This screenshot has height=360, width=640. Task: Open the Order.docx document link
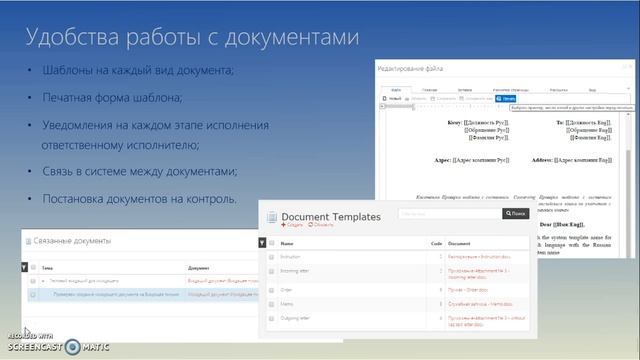tap(468, 290)
